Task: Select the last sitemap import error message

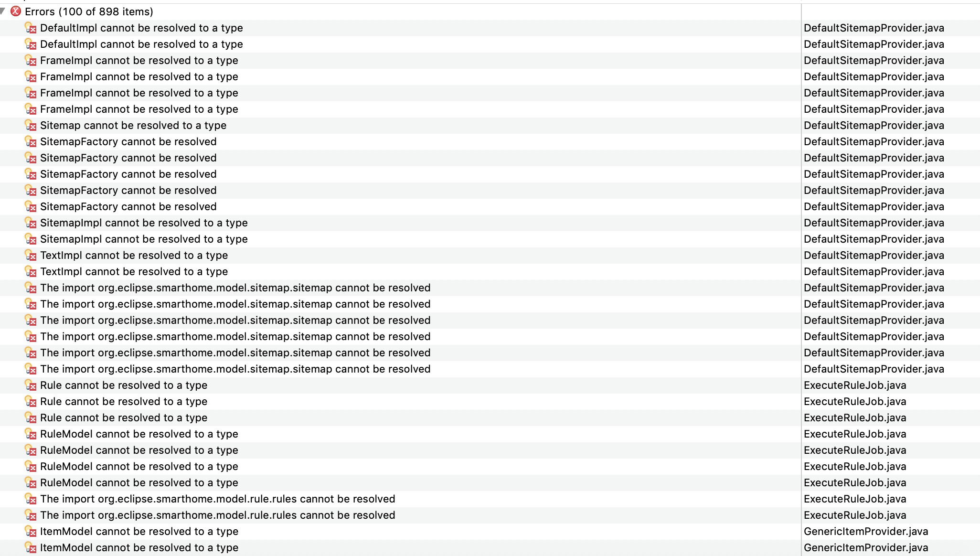Action: pos(235,369)
